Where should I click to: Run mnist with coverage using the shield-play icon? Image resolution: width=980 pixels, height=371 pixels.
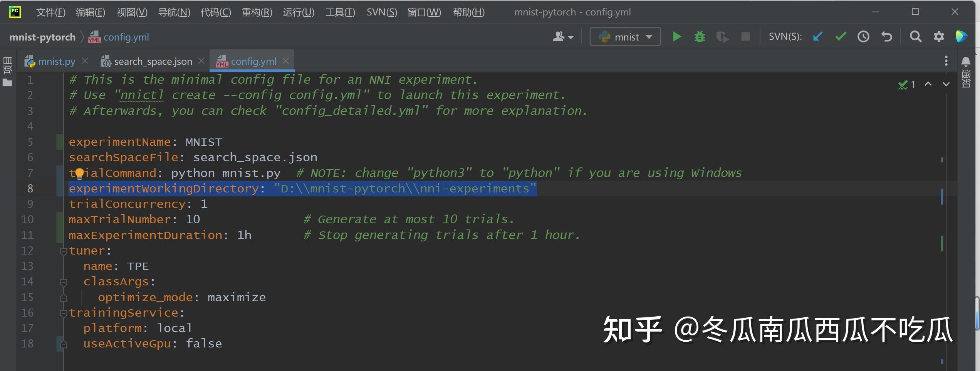(x=722, y=37)
